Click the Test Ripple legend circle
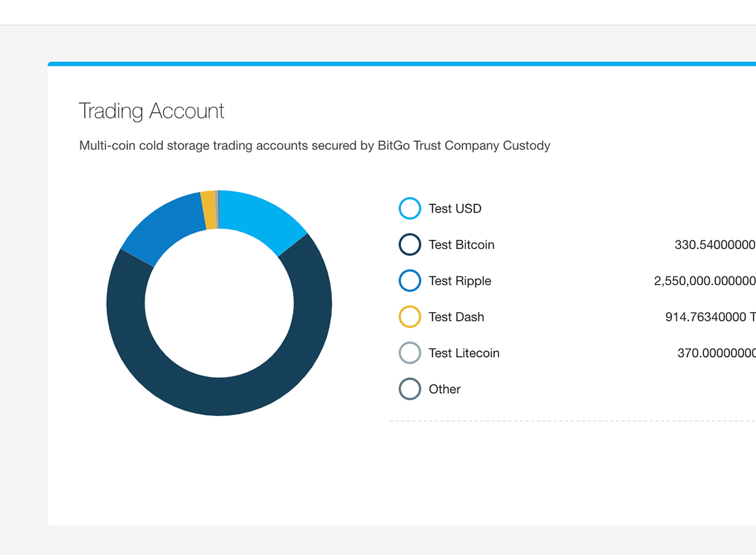This screenshot has height=555, width=756. (x=410, y=281)
